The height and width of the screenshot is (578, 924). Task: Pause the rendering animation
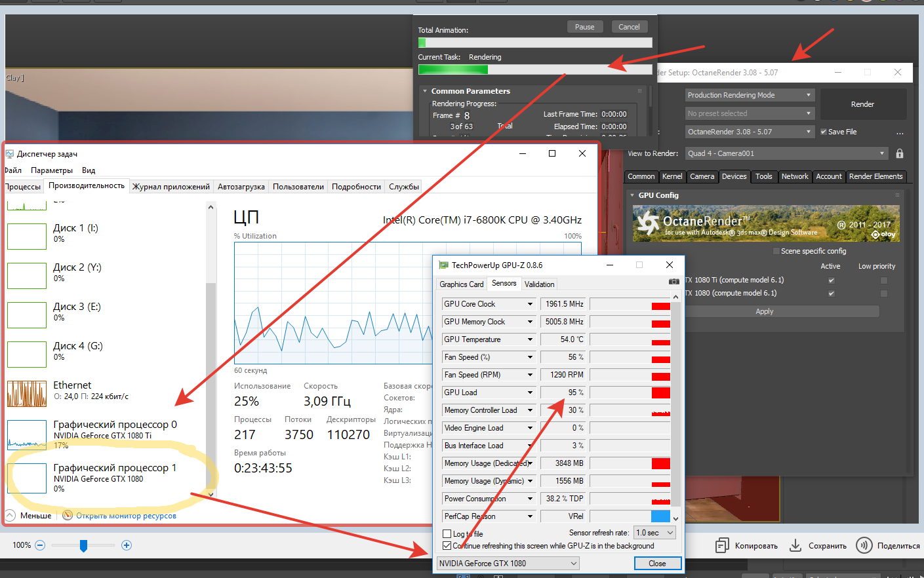click(x=584, y=27)
